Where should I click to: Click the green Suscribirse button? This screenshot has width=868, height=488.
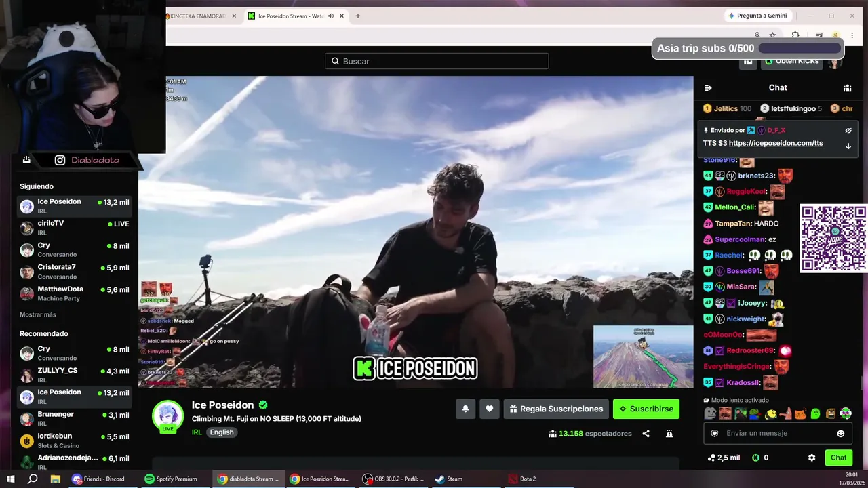646,409
